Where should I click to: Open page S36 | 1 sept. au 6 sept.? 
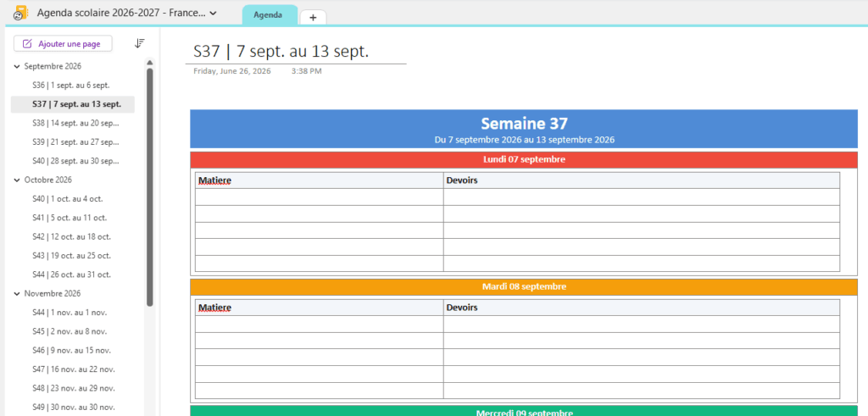(73, 86)
